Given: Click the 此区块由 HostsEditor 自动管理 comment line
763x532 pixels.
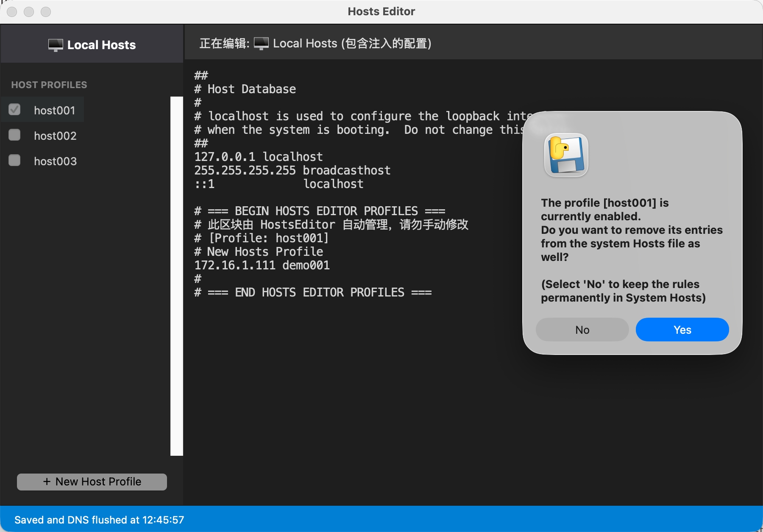Looking at the screenshot, I should [331, 224].
